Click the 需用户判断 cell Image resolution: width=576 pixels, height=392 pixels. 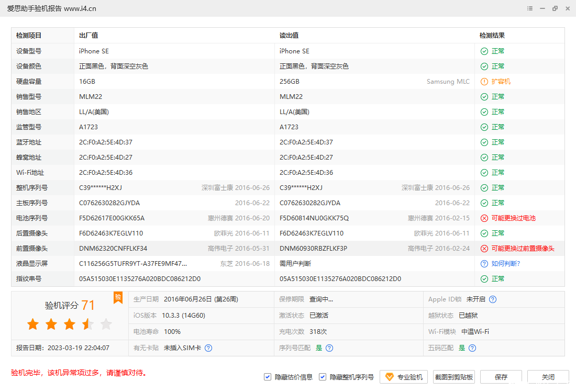(295, 264)
